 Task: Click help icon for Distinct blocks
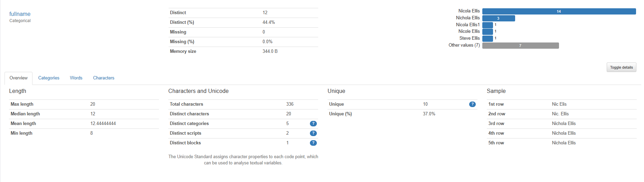[313, 143]
